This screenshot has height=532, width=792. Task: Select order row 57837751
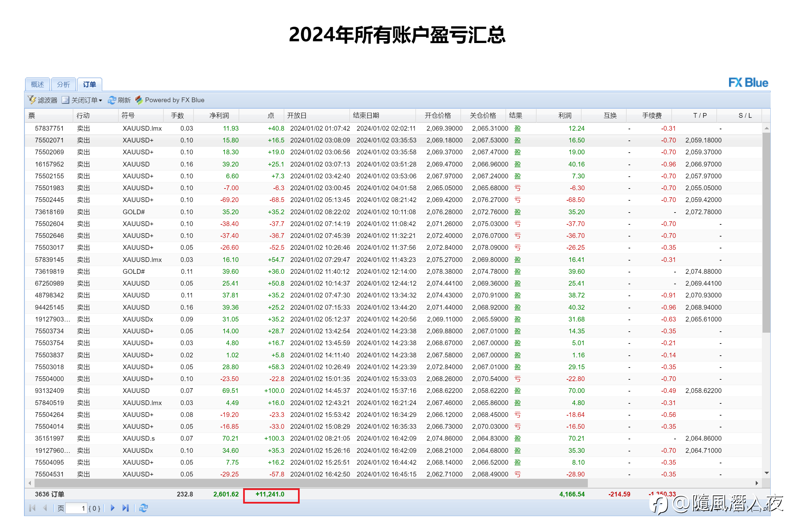(393, 128)
